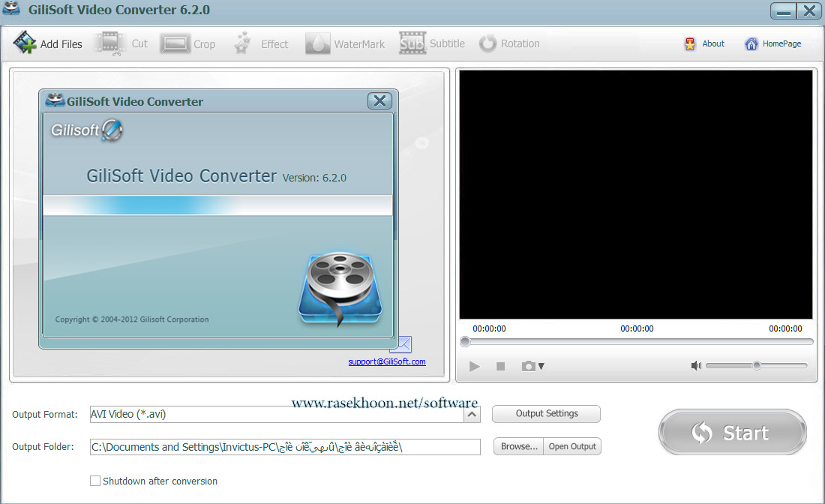Go to the HomePage link in toolbar
Screen dimensions: 825x504
tap(773, 43)
